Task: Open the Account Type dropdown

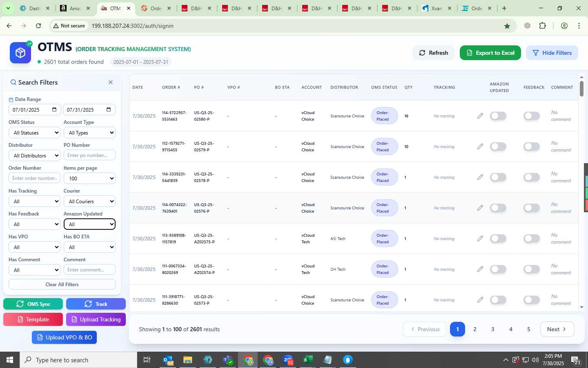Action: 89,132
